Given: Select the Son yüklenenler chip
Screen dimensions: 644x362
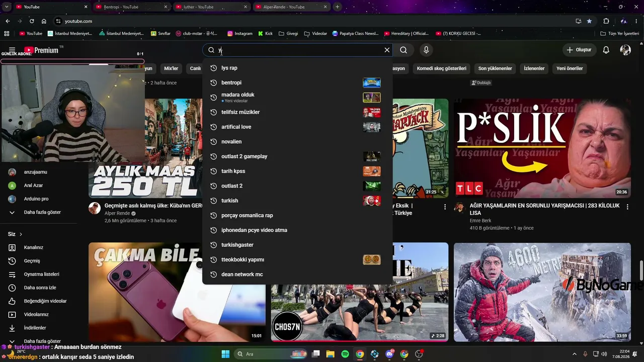Looking at the screenshot, I should tap(495, 68).
